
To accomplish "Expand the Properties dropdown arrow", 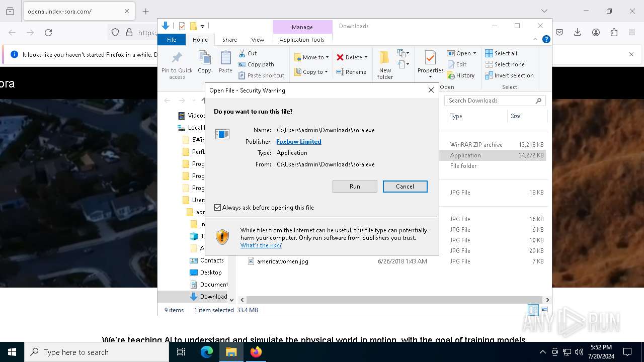I will [430, 77].
